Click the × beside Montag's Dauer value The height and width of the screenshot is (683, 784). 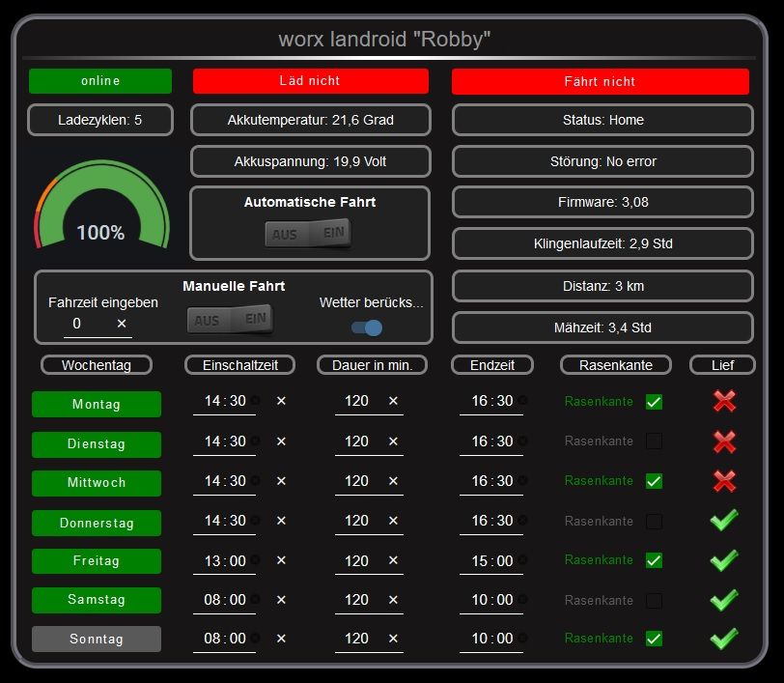point(393,401)
